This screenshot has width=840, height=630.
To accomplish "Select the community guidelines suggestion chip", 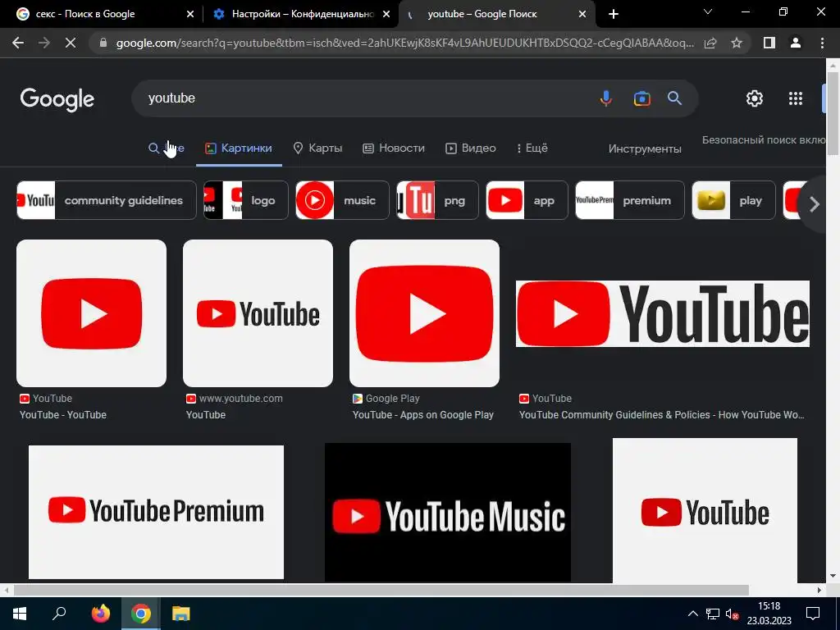I will pos(107,200).
